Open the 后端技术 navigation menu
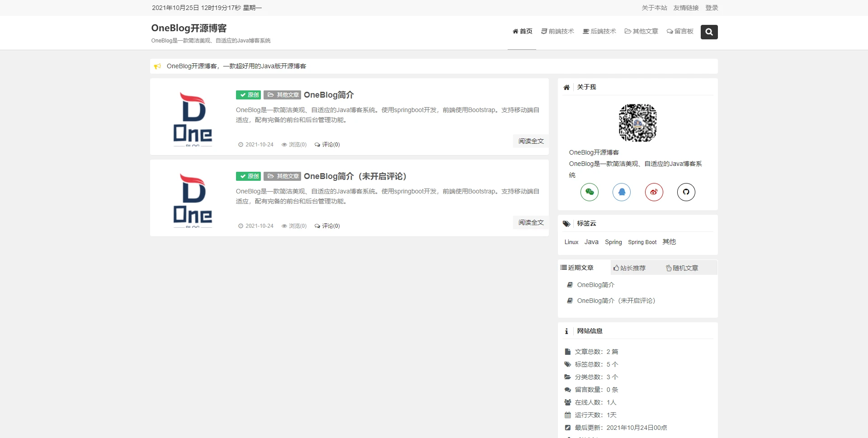The image size is (868, 438). (x=599, y=31)
